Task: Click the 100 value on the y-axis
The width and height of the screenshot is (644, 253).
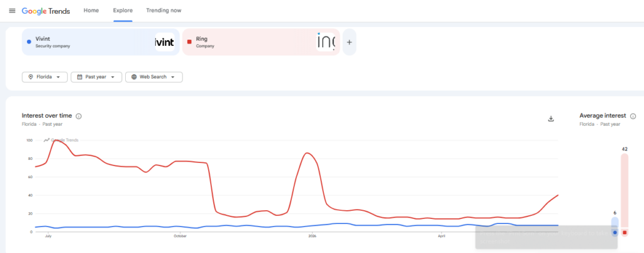Action: coord(29,140)
